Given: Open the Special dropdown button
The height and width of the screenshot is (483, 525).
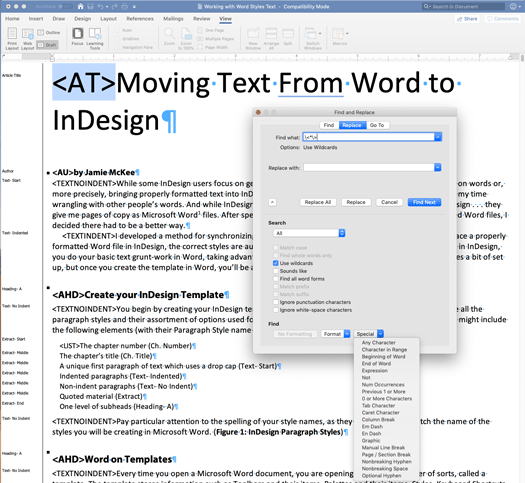Looking at the screenshot, I should pos(369,334).
